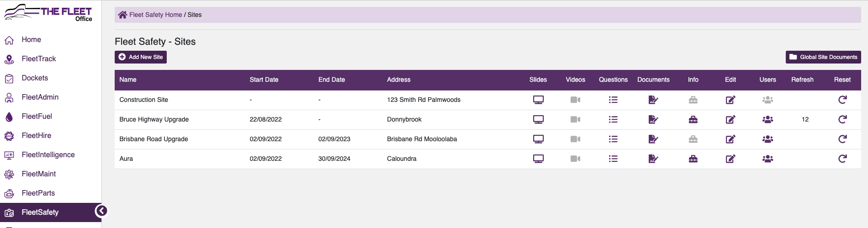Click the Name column header
This screenshot has height=228, width=868.
coord(128,80)
